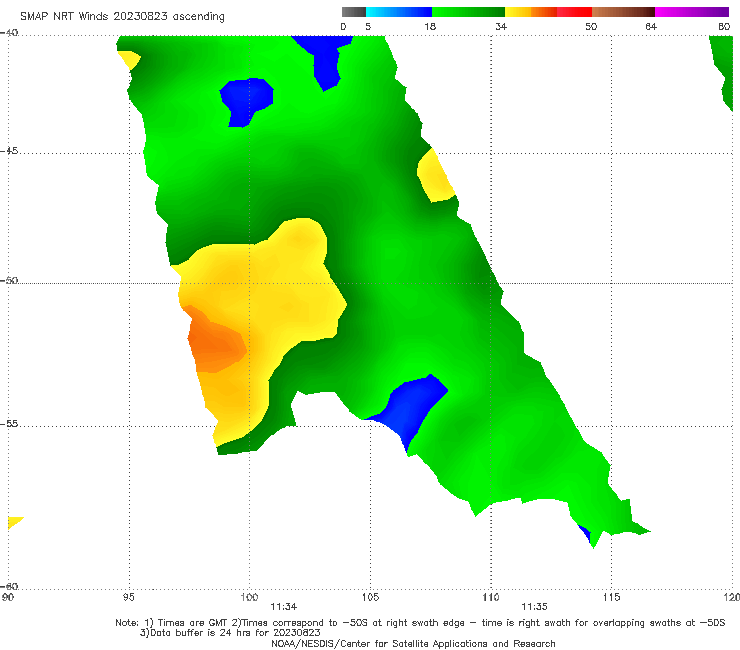Screen dimensions: 740x650
Task: Click the green segment of the color bar
Action: tap(468, 12)
